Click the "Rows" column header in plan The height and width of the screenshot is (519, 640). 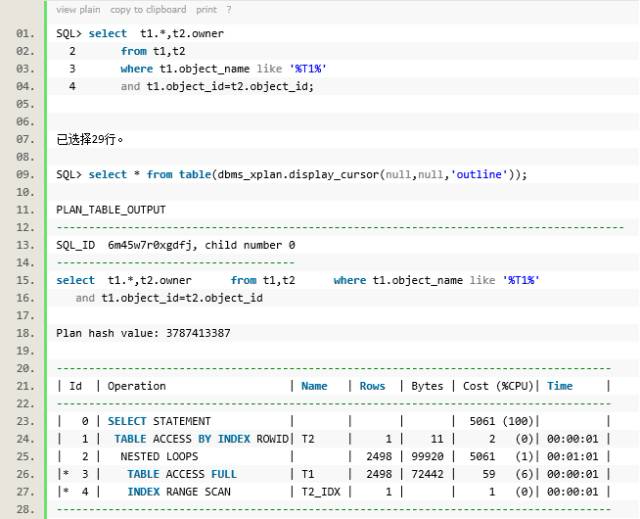[x=372, y=386]
